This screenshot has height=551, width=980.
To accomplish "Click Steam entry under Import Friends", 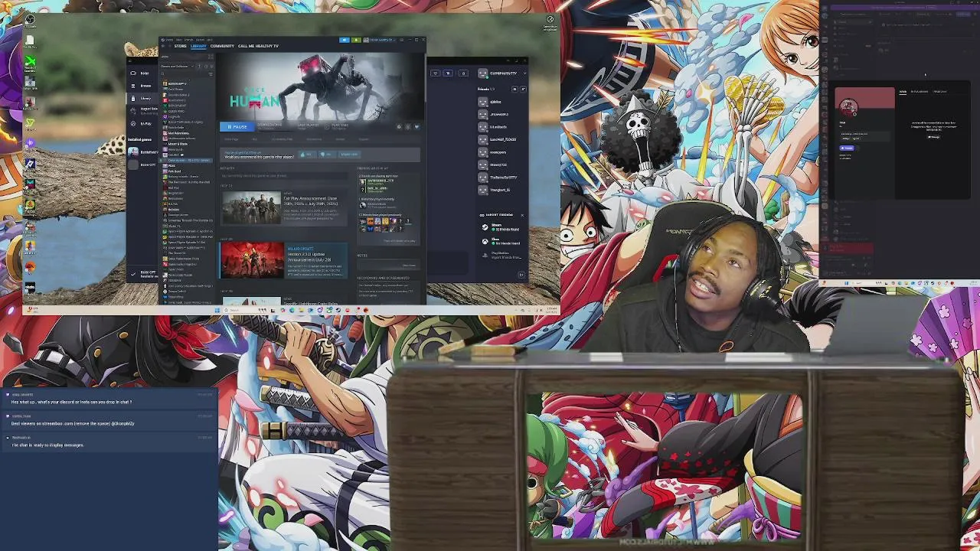I will (x=501, y=227).
